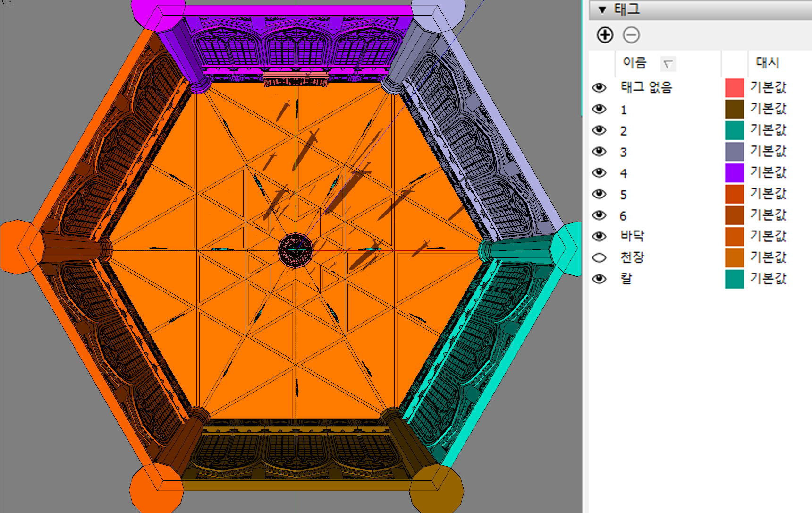Click the 이름 column header
The width and height of the screenshot is (812, 513).
point(634,63)
